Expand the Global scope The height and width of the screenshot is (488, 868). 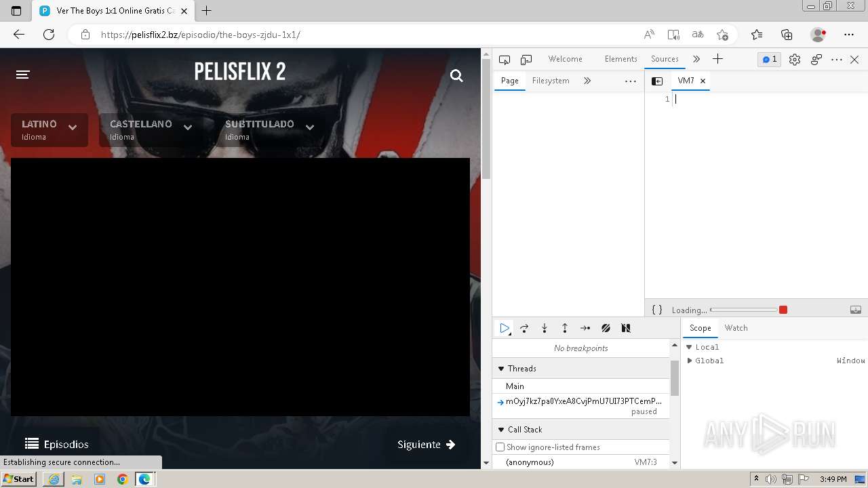(689, 361)
